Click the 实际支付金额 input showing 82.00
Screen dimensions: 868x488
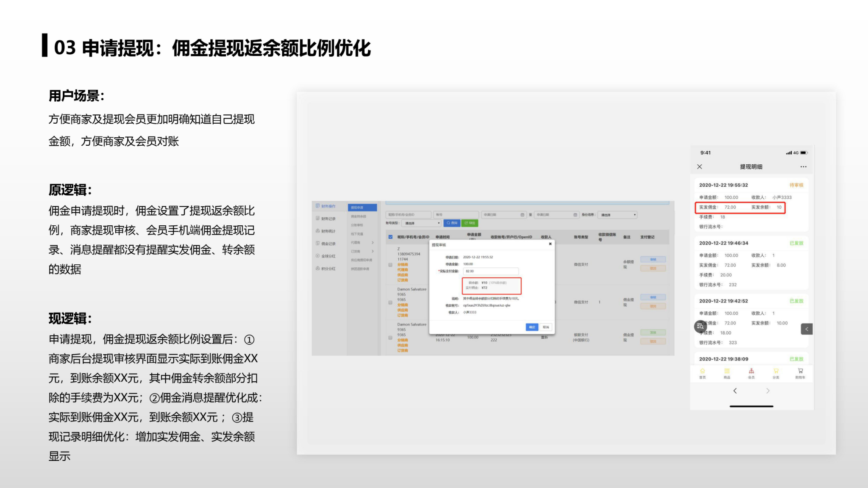click(x=491, y=271)
